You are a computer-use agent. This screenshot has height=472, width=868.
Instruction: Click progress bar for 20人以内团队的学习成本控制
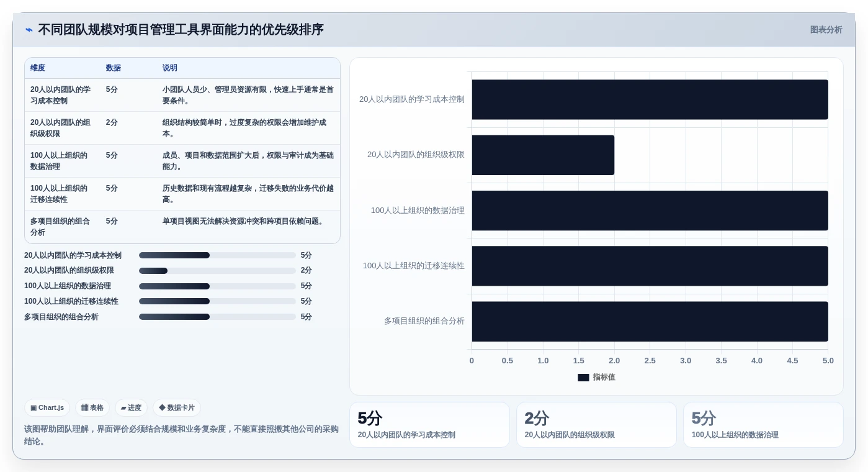click(217, 255)
